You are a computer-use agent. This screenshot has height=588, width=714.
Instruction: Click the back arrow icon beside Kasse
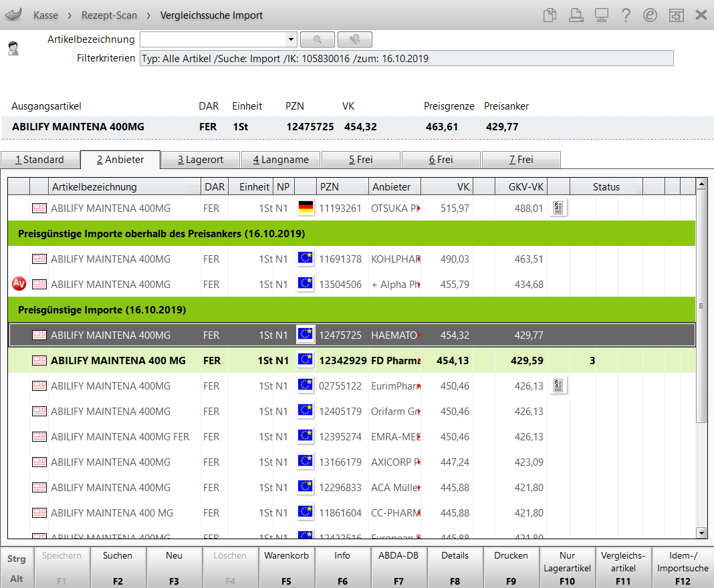pyautogui.click(x=13, y=15)
